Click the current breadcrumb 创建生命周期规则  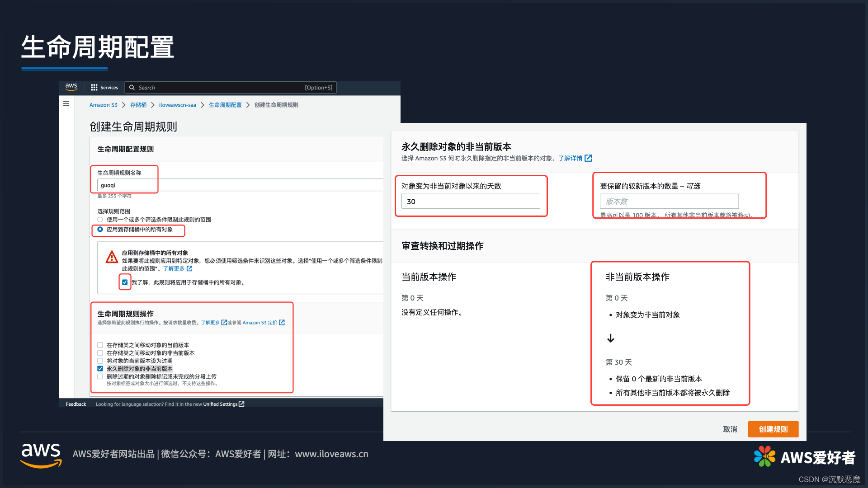[x=276, y=105]
